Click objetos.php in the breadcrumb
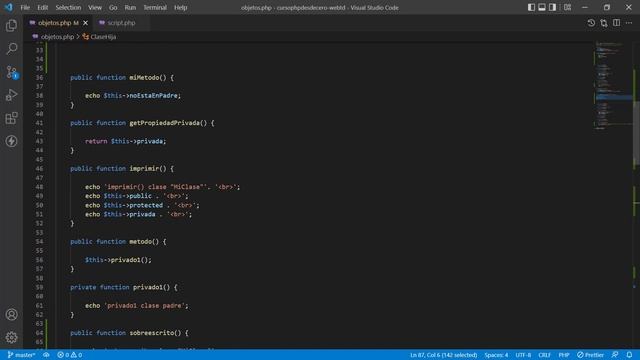This screenshot has width=640, height=360. (57, 37)
